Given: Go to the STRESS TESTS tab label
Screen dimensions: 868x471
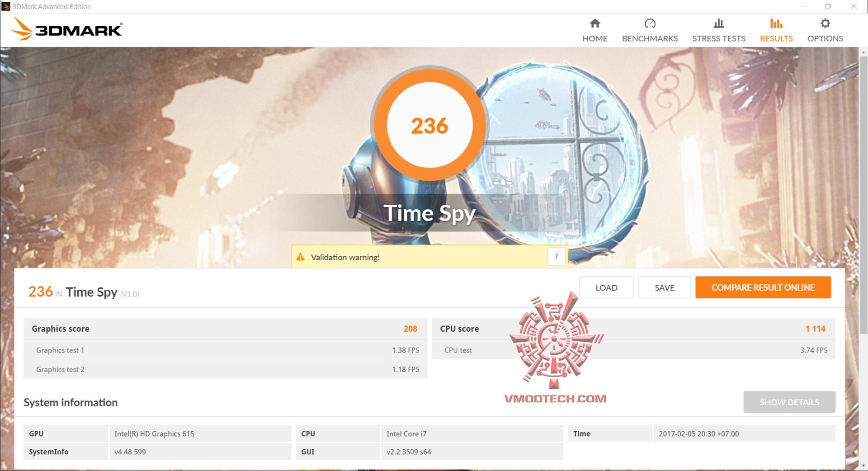Looking at the screenshot, I should (719, 38).
